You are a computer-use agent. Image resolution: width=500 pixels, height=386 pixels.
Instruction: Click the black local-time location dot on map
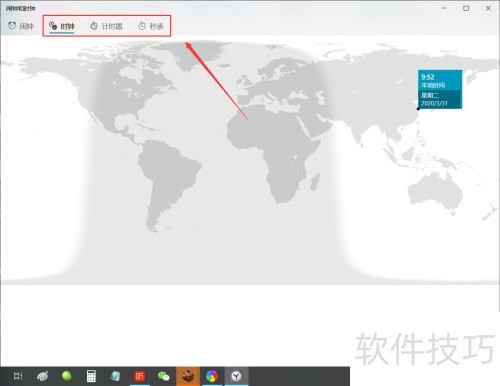(418, 109)
